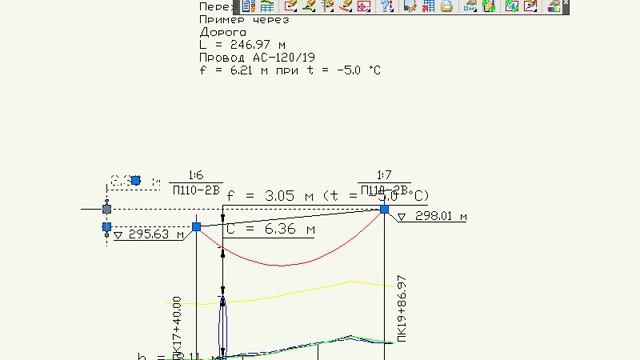Select grip at left tower wire attachment
This screenshot has height=360, width=640.
coord(196,227)
